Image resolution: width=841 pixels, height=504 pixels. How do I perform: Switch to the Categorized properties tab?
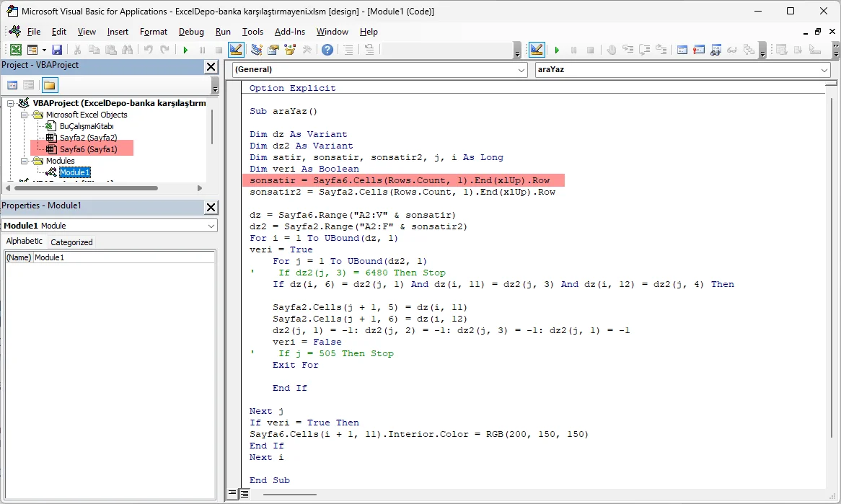coord(71,242)
